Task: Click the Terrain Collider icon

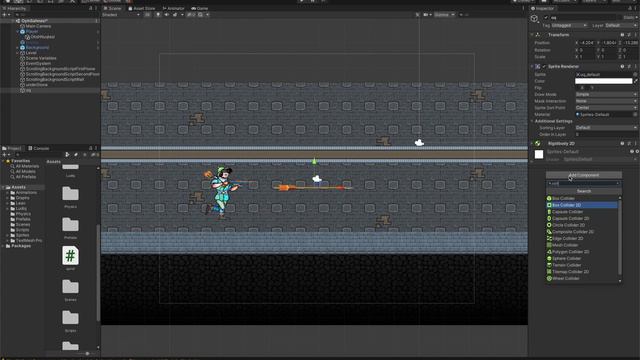Action: coord(549,265)
